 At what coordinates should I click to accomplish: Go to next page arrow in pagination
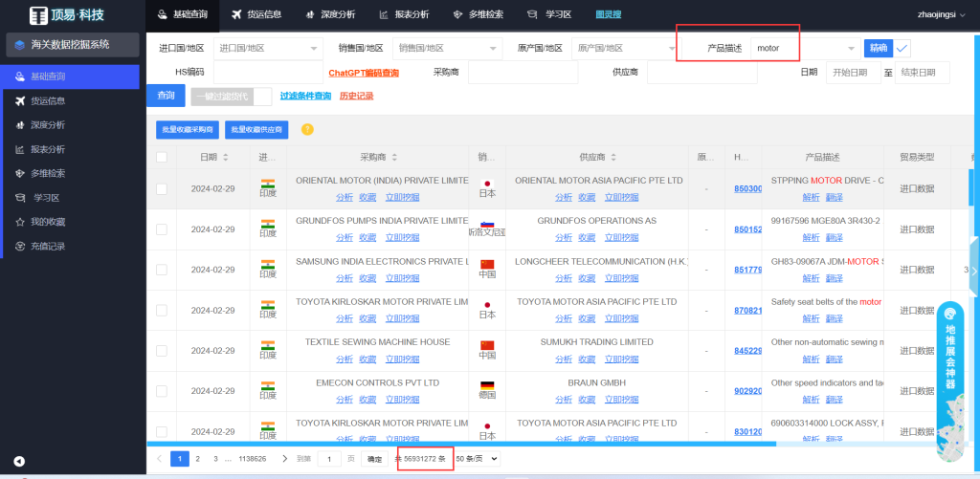coord(284,459)
